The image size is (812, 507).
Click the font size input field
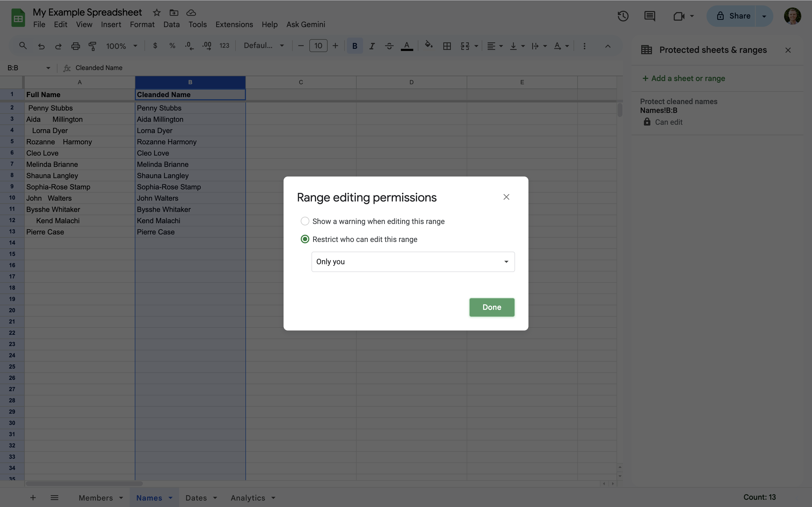(318, 46)
